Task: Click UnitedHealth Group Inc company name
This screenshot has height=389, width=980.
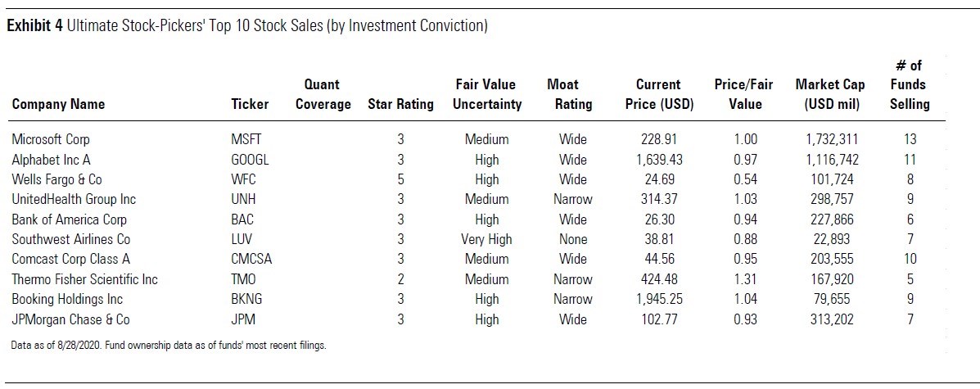Action: 74,199
